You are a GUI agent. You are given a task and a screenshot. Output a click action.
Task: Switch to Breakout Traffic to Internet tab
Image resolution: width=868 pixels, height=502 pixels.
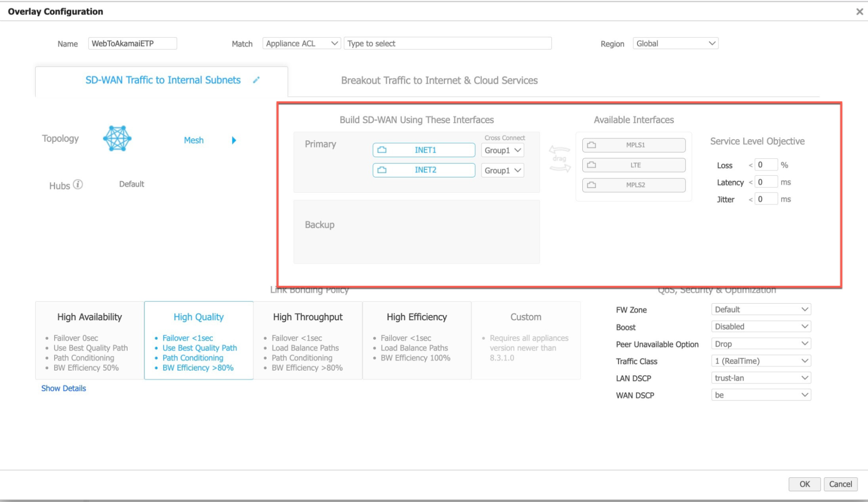[439, 81]
